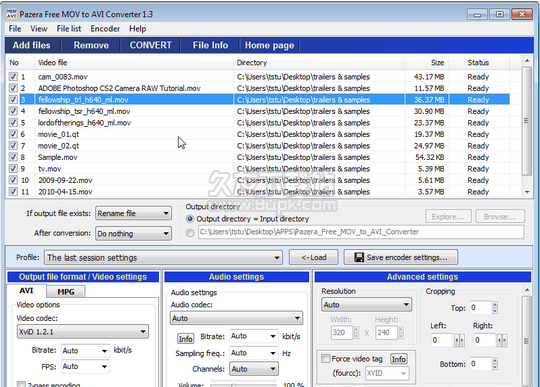Screen dimensions: 540x387
Task: Click cropping Top value stepper
Action: point(495,307)
